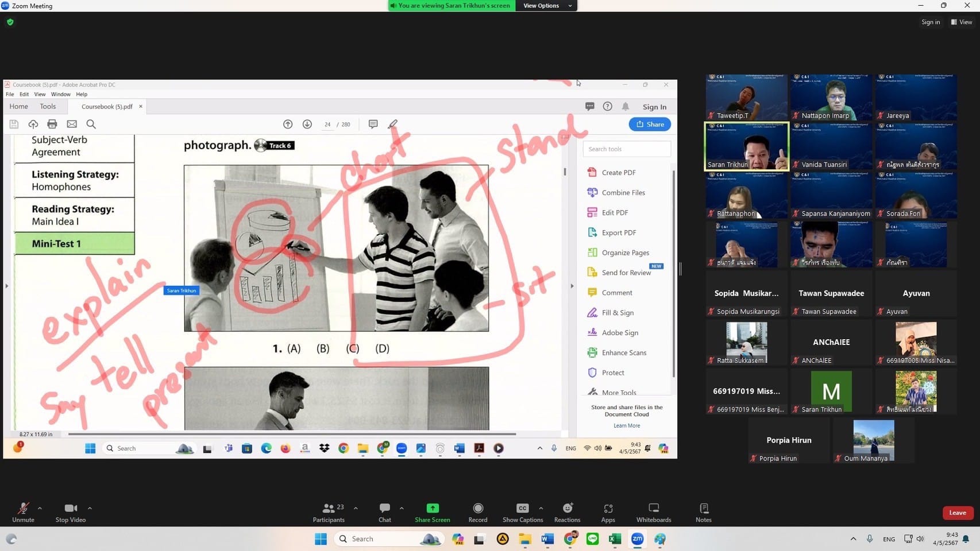Image resolution: width=980 pixels, height=551 pixels.
Task: Select Saran Trikhun's highlighted video thumbnail
Action: coord(746,146)
